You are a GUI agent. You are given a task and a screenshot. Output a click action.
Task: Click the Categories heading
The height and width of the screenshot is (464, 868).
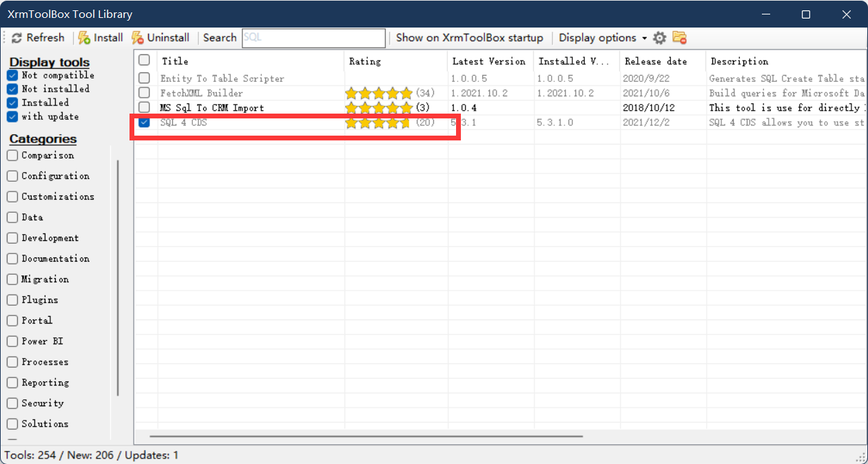click(x=43, y=139)
